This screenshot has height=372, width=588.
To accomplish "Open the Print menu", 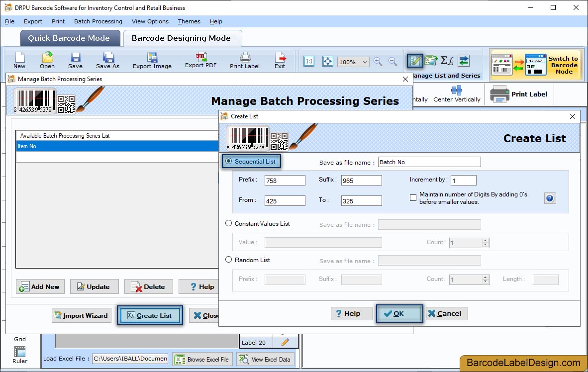I will click(58, 21).
